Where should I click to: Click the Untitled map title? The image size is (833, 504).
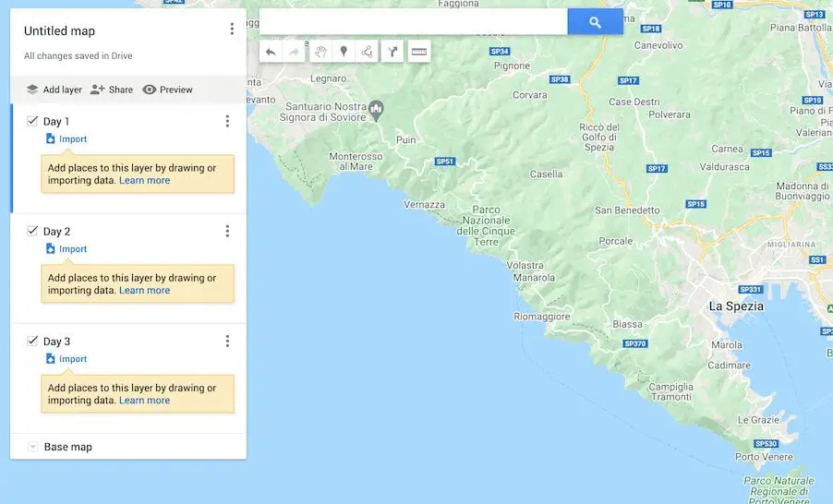[59, 30]
